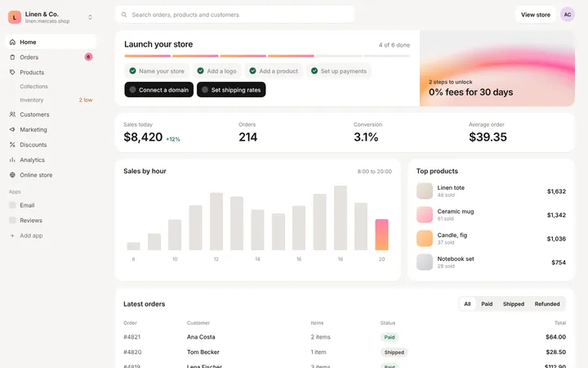Click the Shipped status badge for Tom Becker
588x368 pixels.
point(394,352)
